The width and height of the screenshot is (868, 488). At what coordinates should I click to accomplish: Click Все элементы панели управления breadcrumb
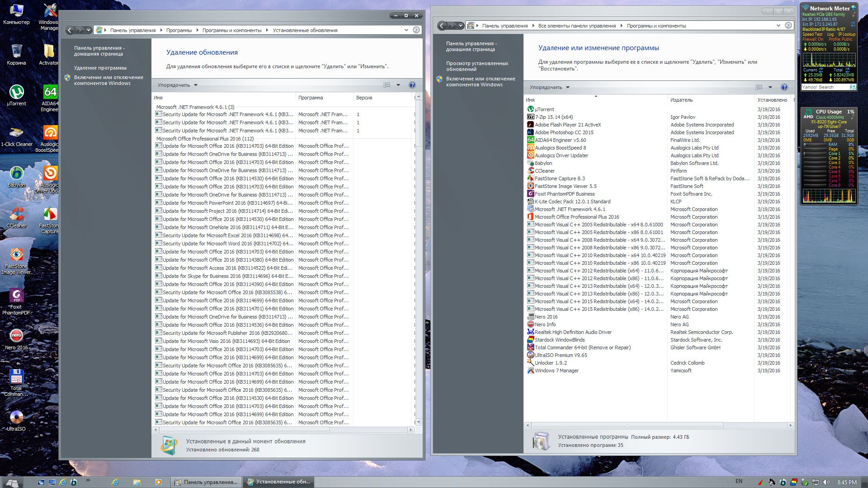pos(577,26)
